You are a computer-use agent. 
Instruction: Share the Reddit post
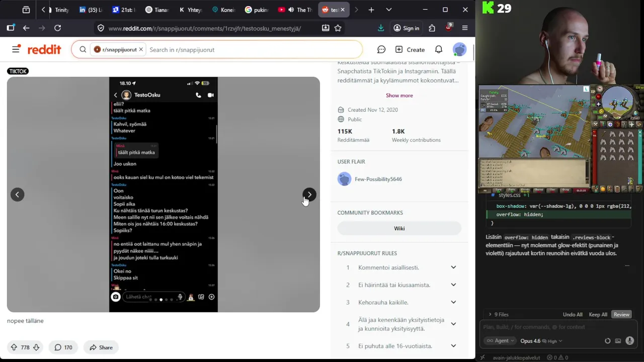[x=101, y=347]
